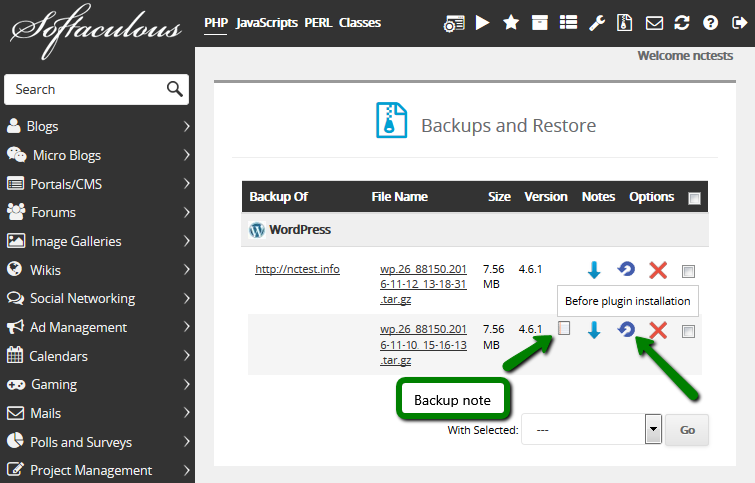The height and width of the screenshot is (483, 755).
Task: Click the help question mark icon
Action: coord(710,23)
